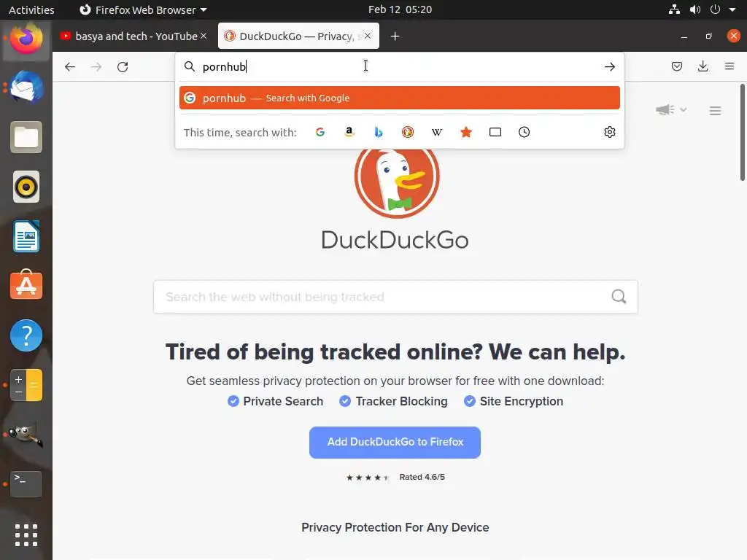Search open tabs using the tabs icon
Viewport: 747px width, 560px height.
[495, 132]
